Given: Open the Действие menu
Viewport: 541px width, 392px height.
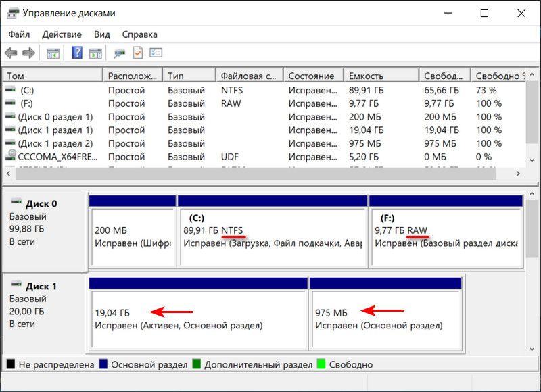Looking at the screenshot, I should (x=62, y=34).
